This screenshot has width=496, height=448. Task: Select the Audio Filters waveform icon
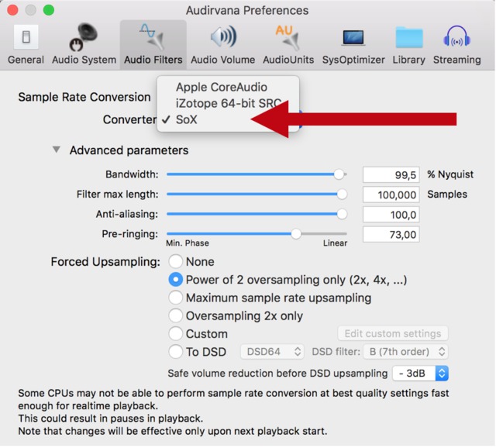point(152,37)
